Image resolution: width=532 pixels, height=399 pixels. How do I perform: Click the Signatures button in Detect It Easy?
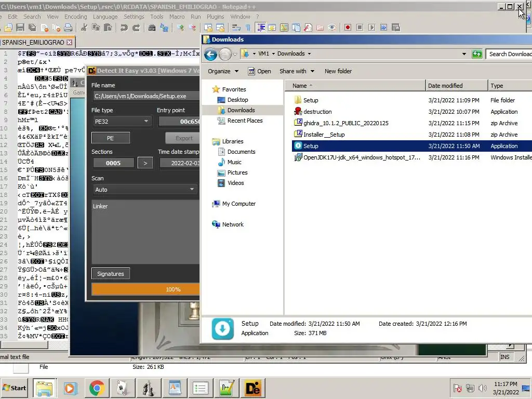click(x=111, y=274)
